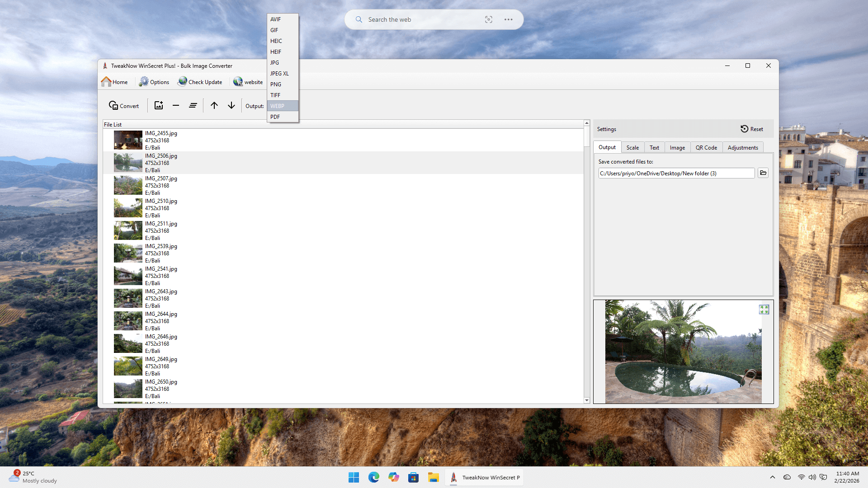Click the Check Update button
The width and height of the screenshot is (868, 488).
point(200,82)
